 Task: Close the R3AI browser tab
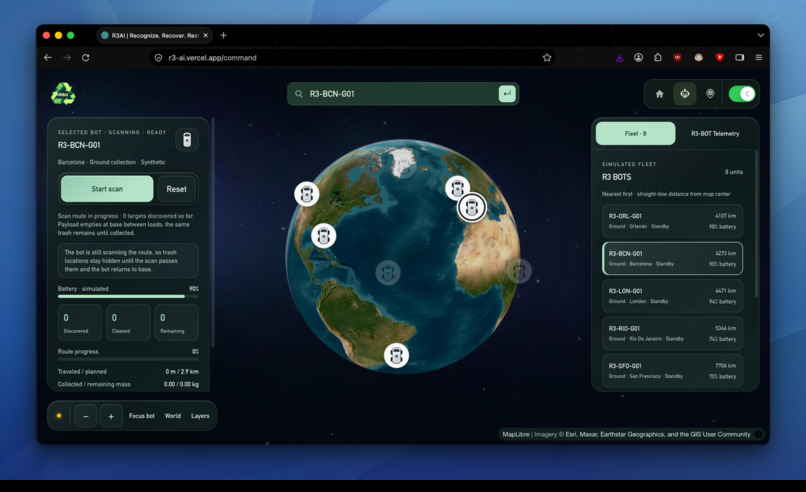(206, 35)
